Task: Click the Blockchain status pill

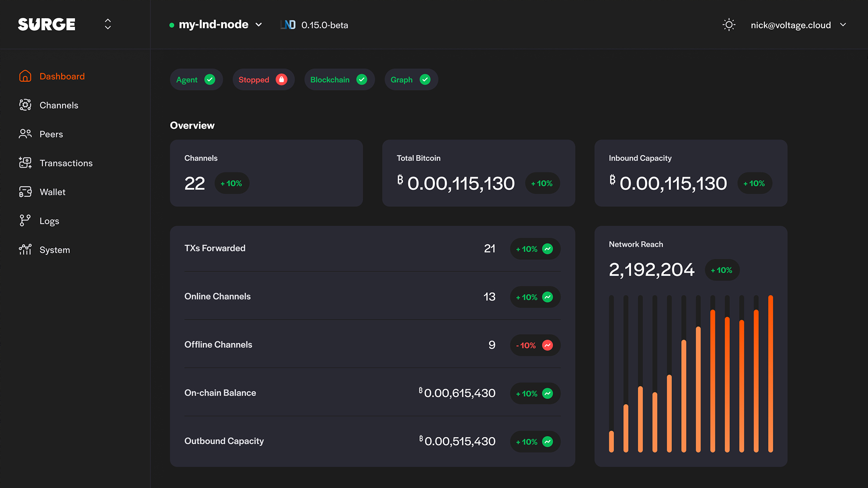Action: (x=339, y=79)
